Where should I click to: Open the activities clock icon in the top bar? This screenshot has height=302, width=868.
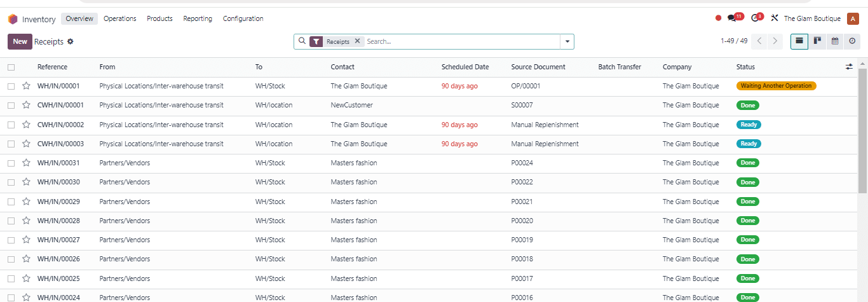755,18
